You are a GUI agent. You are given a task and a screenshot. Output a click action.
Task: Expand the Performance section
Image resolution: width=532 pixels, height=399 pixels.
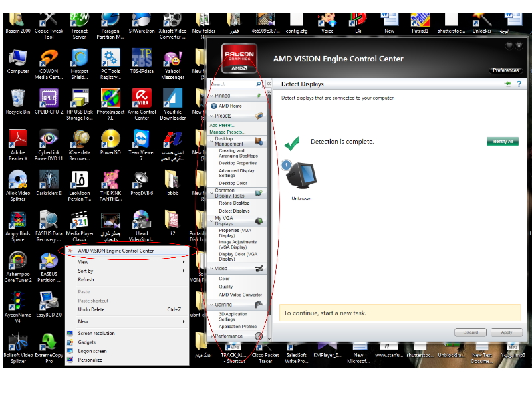212,336
